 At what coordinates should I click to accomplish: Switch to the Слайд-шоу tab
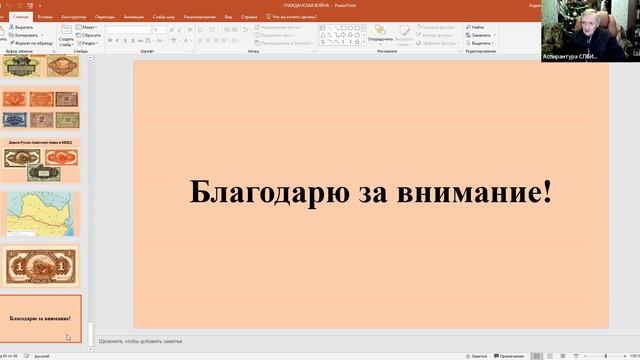click(x=164, y=17)
